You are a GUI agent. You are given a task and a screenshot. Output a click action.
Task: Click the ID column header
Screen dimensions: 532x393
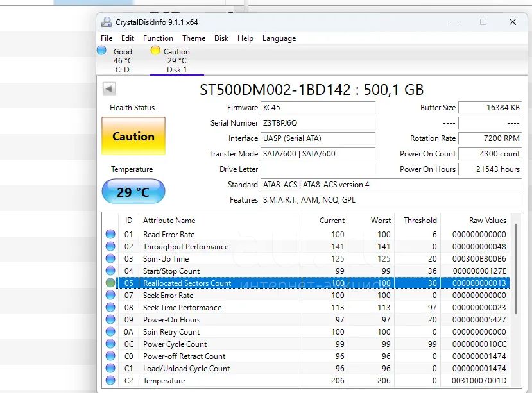point(128,221)
